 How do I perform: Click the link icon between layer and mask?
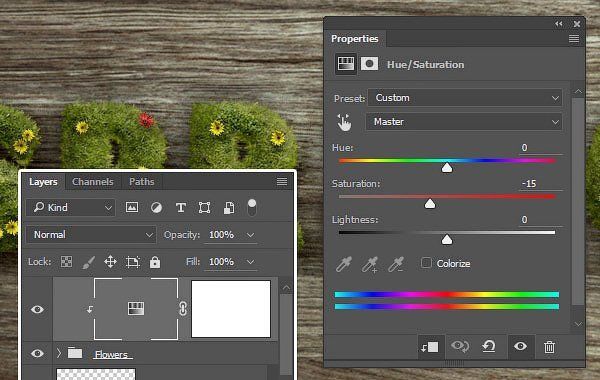pyautogui.click(x=183, y=308)
